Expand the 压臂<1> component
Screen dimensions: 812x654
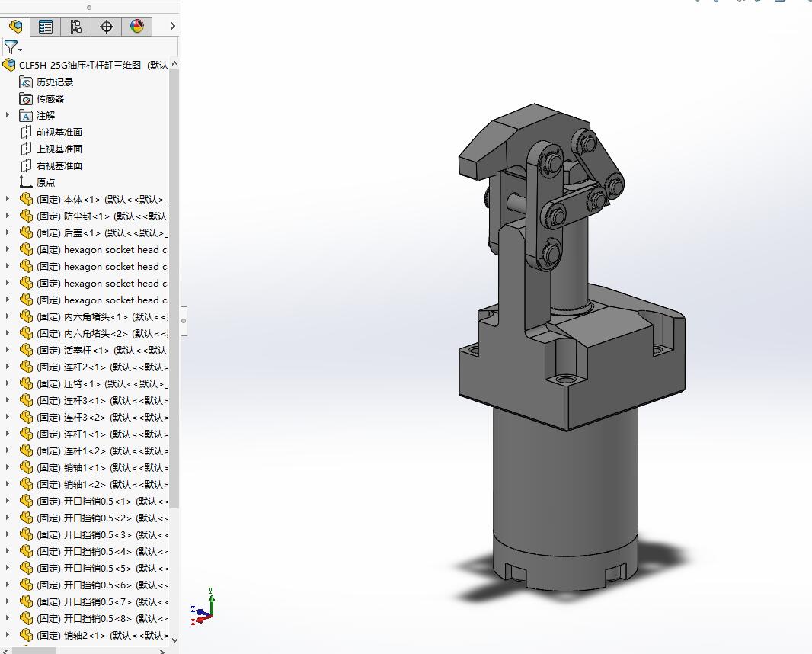[8, 383]
